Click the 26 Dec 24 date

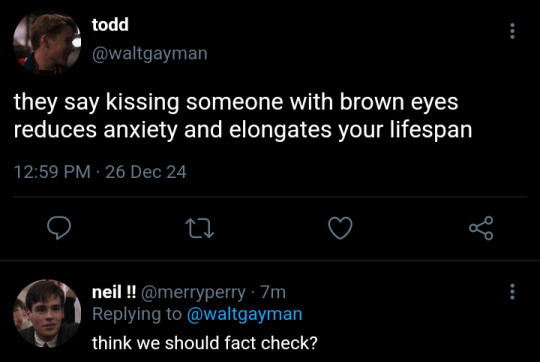coord(146,172)
